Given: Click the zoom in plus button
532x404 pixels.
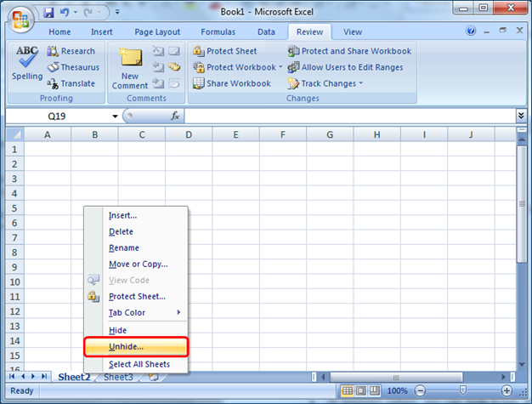Looking at the screenshot, I should coord(507,390).
